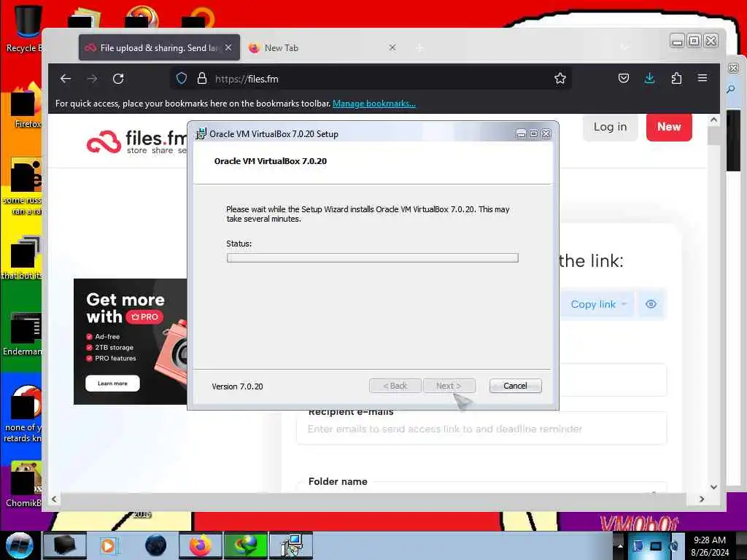Switch to Firefox in the taskbar
This screenshot has width=747, height=560.
click(x=201, y=545)
